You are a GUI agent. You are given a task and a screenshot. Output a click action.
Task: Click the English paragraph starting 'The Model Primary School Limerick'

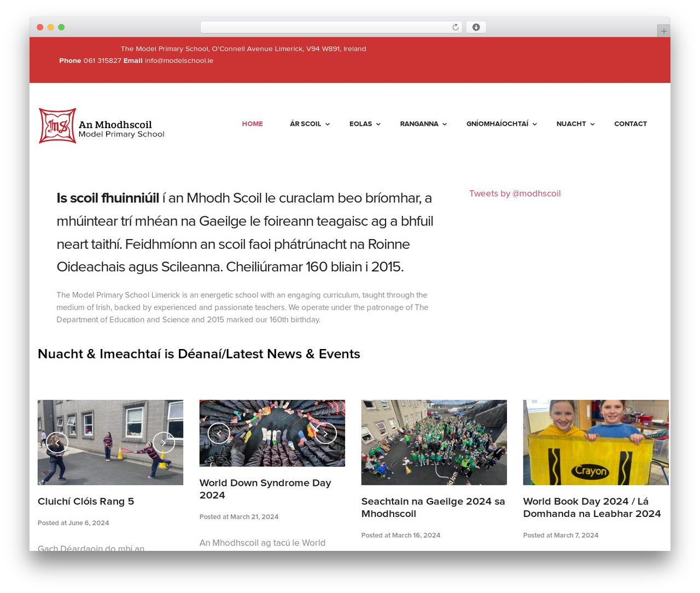point(242,307)
